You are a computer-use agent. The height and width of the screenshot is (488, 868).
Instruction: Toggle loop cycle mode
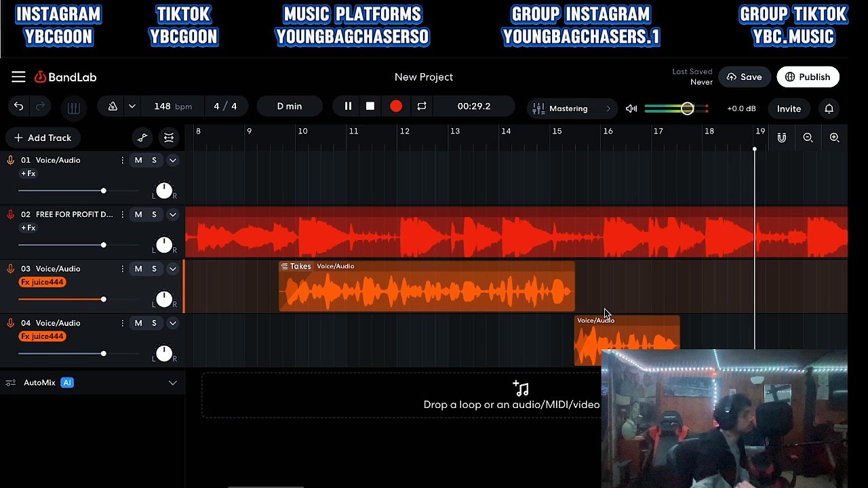coord(422,106)
